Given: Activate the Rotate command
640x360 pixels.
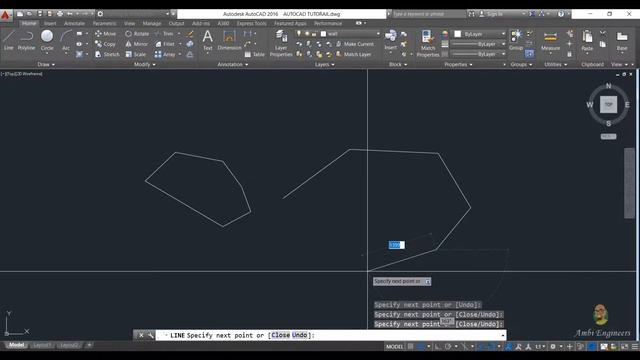Looking at the screenshot, I should (x=137, y=33).
